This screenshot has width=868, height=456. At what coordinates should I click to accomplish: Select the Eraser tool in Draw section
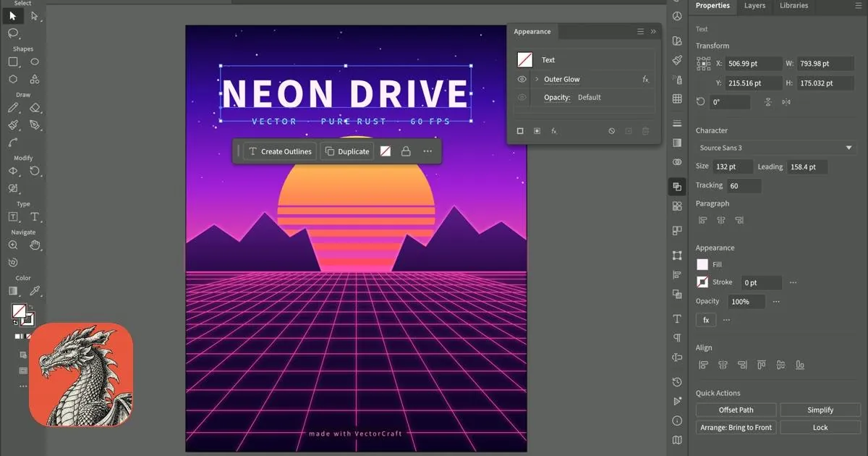point(35,108)
